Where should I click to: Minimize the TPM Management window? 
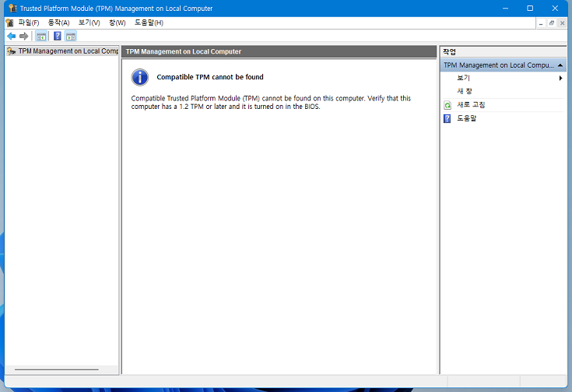505,8
